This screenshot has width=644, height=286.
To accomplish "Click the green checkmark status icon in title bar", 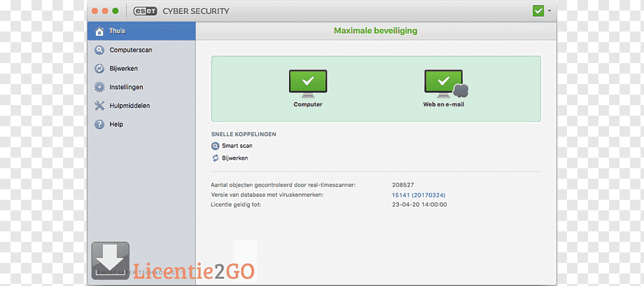I will click(538, 11).
